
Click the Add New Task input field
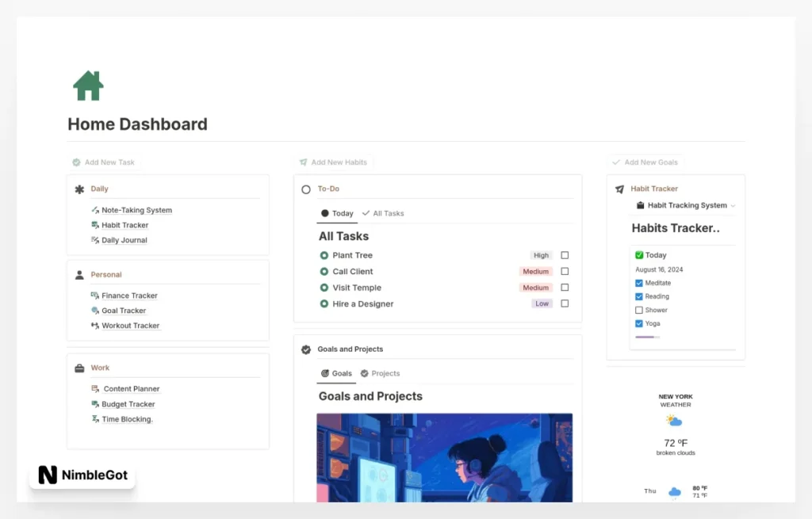tap(109, 162)
